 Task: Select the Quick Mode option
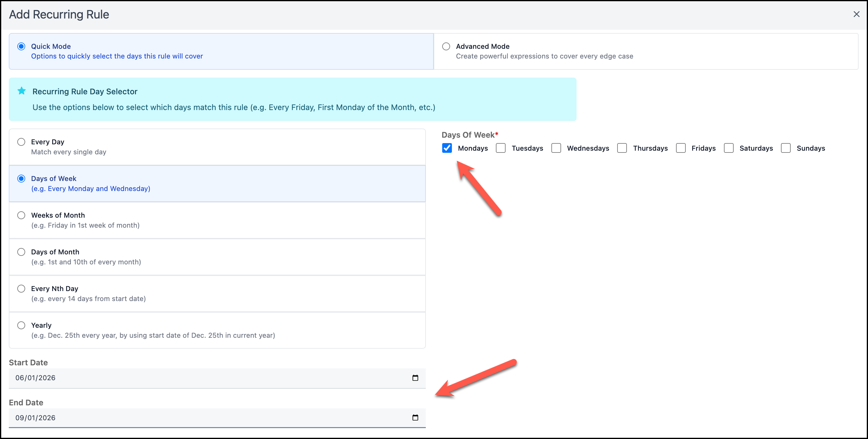(21, 46)
